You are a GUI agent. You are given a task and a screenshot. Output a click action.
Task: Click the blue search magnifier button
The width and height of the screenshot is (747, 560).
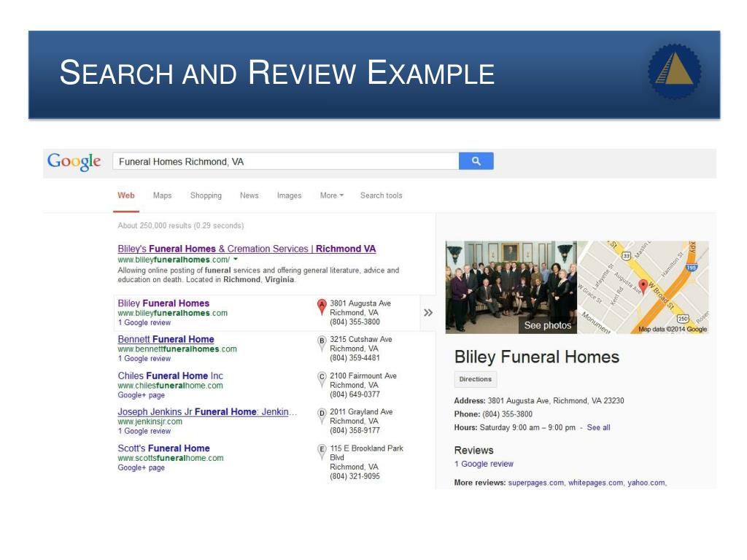tap(476, 161)
